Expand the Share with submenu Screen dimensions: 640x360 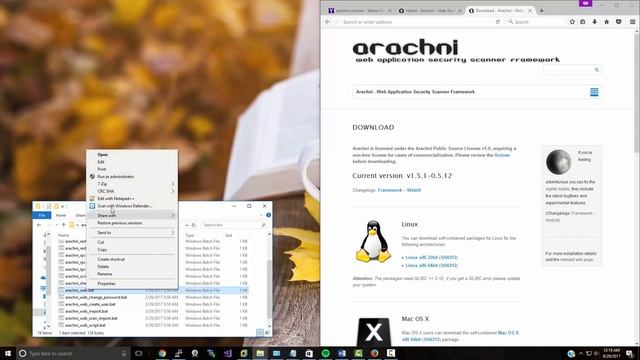pos(132,216)
